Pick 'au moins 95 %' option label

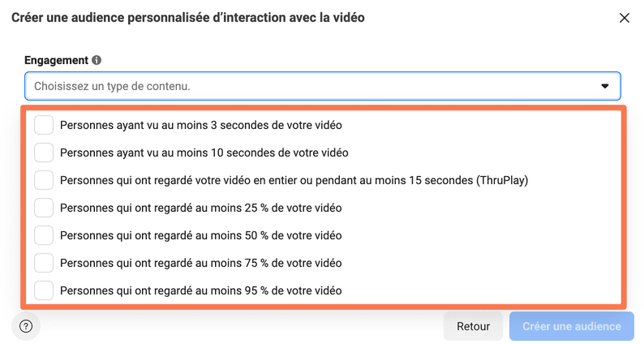pos(201,290)
